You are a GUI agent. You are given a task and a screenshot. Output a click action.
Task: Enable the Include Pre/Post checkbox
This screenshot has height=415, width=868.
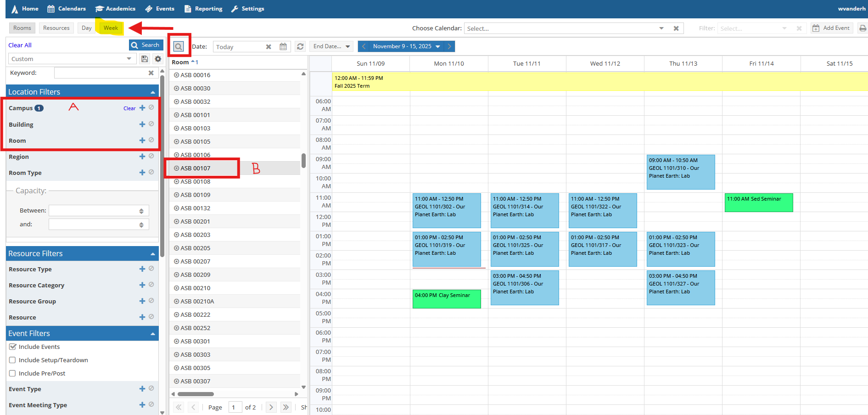click(x=12, y=373)
